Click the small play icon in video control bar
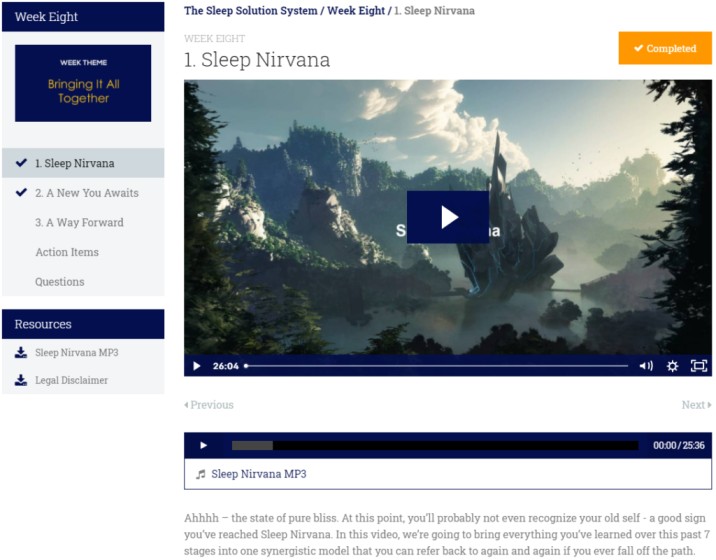Screen dimensions: 716x560 196,366
